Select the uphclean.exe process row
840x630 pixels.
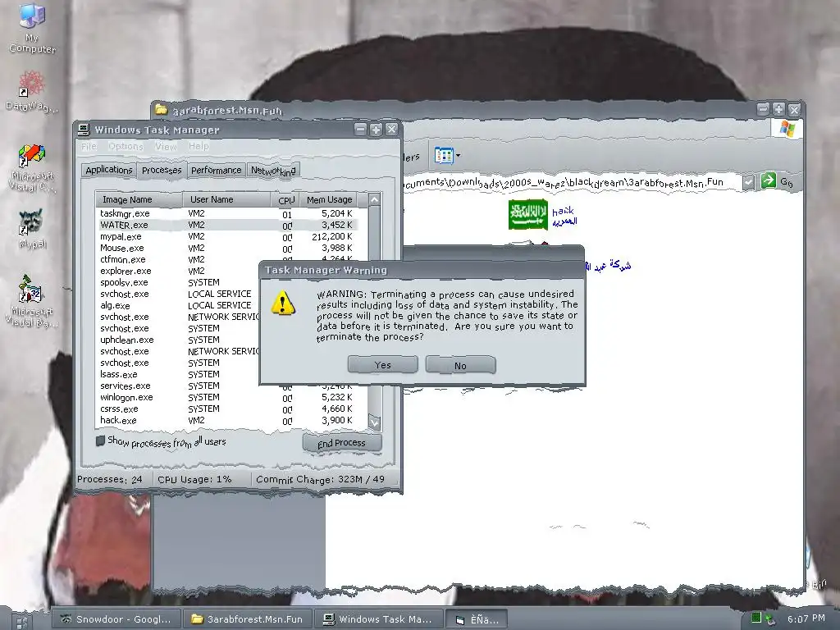(178, 340)
